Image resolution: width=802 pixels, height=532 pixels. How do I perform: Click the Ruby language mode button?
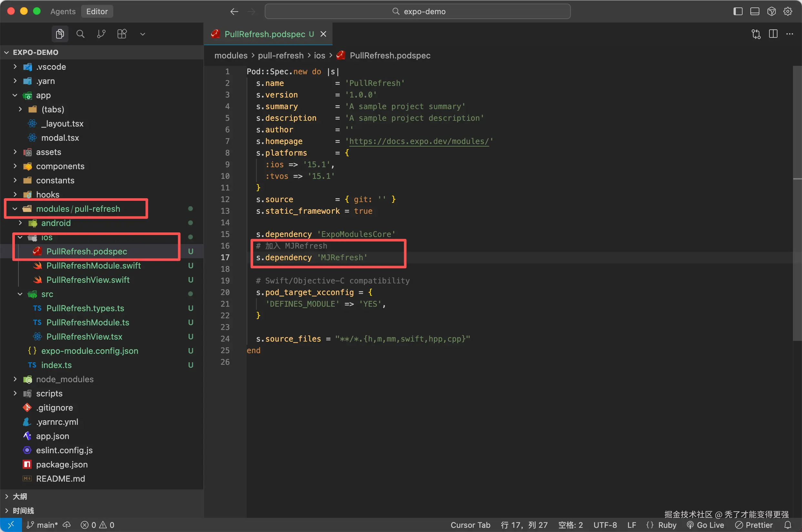click(667, 525)
